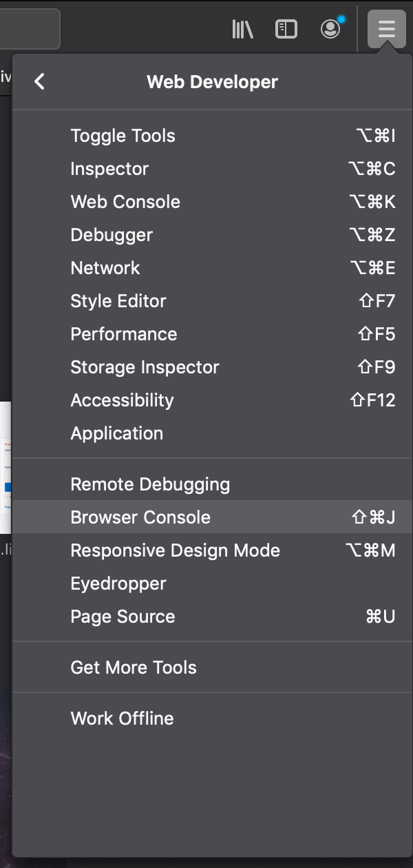
Task: Click the URL search field at top
Action: [x=30, y=29]
